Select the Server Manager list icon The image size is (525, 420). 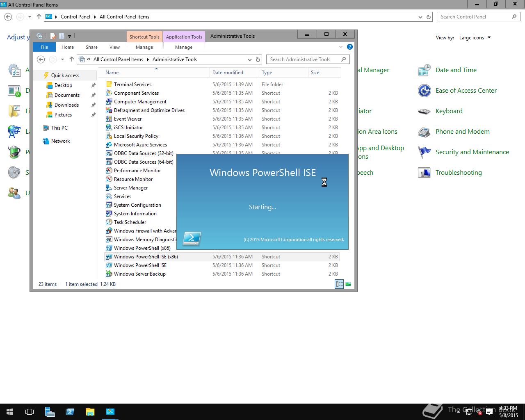point(109,188)
